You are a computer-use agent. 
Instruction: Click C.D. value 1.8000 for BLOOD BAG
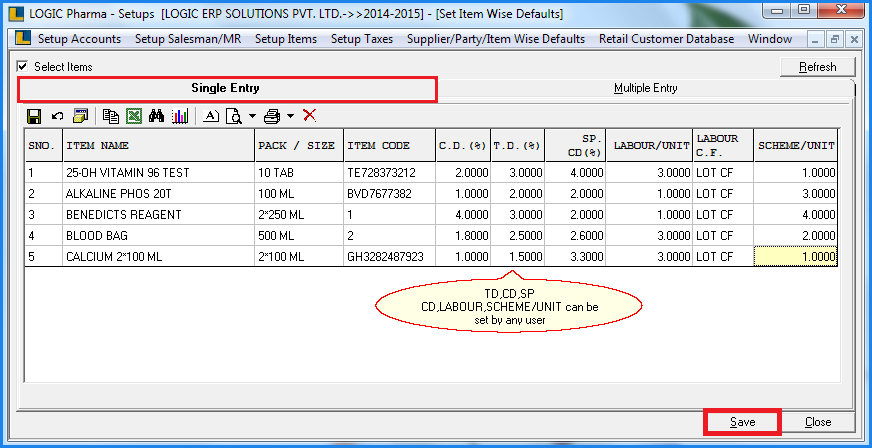(x=463, y=236)
